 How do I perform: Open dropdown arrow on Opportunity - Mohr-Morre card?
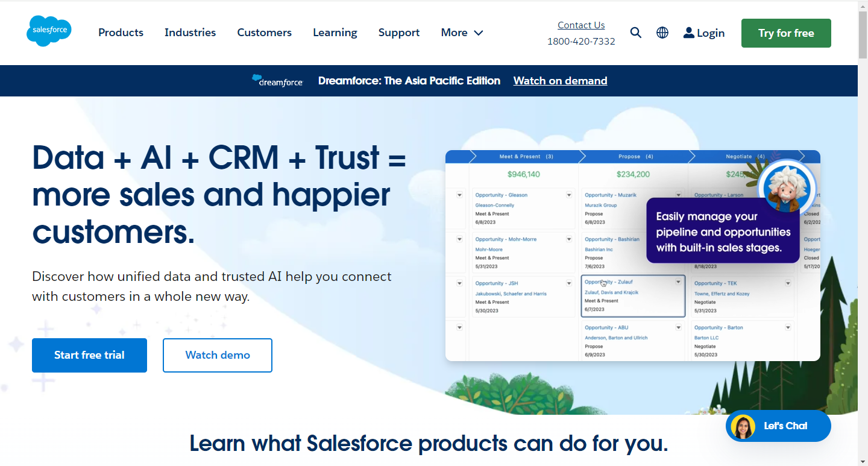click(568, 239)
